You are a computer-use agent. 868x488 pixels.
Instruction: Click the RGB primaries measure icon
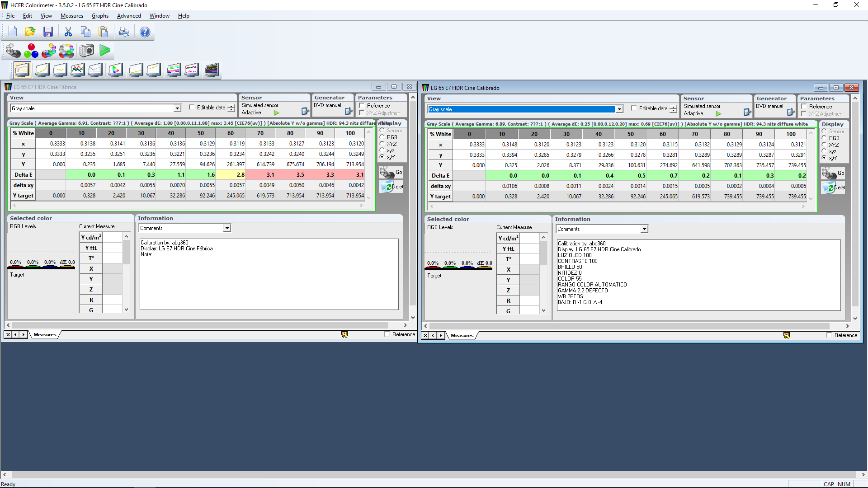click(x=31, y=51)
